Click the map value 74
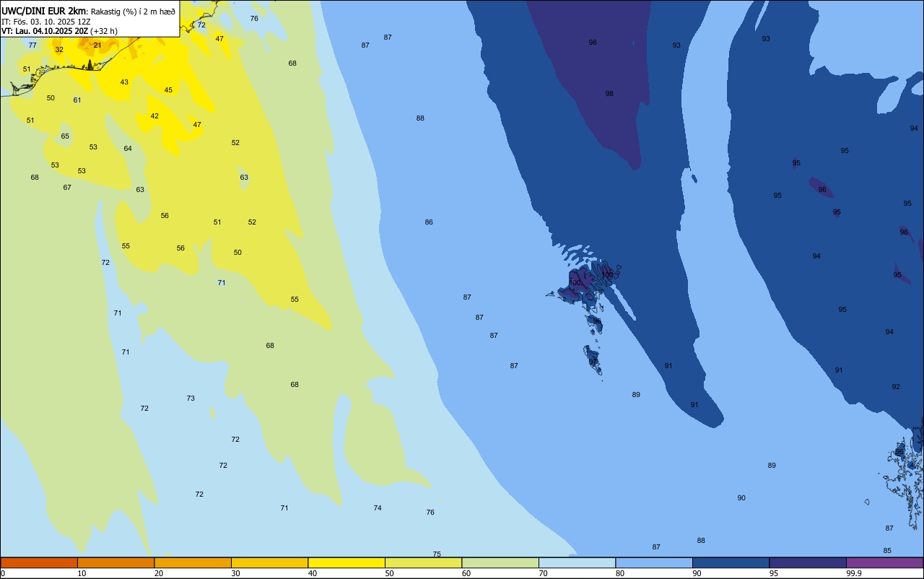This screenshot has height=579, width=924. (x=378, y=508)
